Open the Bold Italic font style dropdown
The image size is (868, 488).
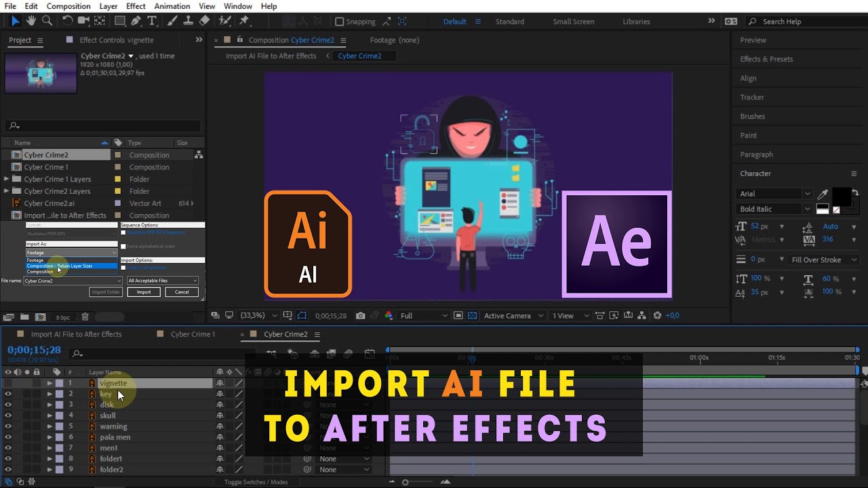[x=774, y=209]
